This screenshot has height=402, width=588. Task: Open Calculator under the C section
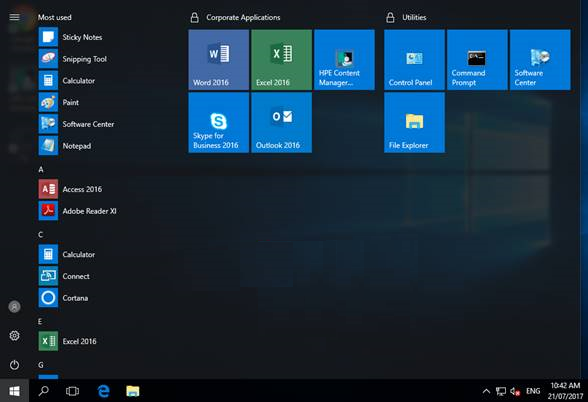(68, 255)
